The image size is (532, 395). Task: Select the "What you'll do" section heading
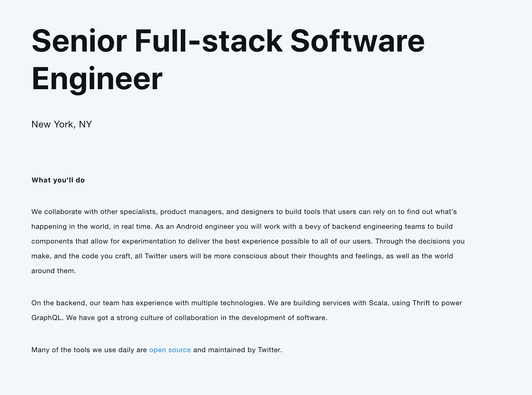tap(58, 180)
